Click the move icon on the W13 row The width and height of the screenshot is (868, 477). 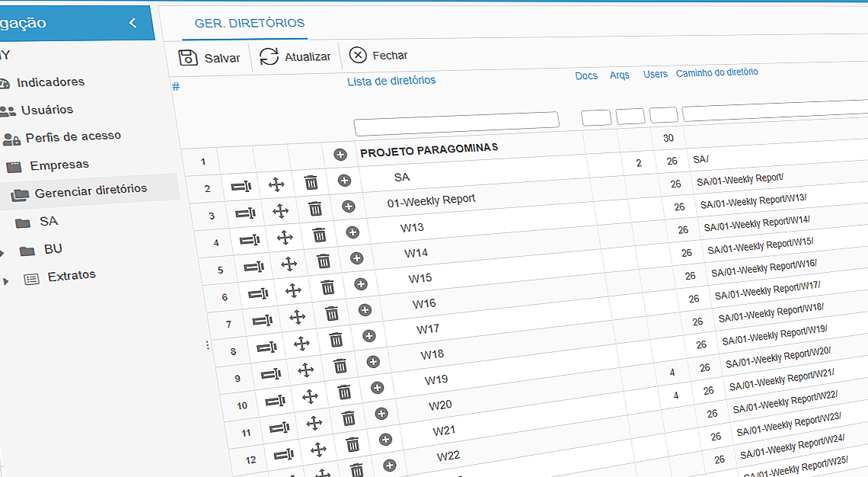coord(286,236)
